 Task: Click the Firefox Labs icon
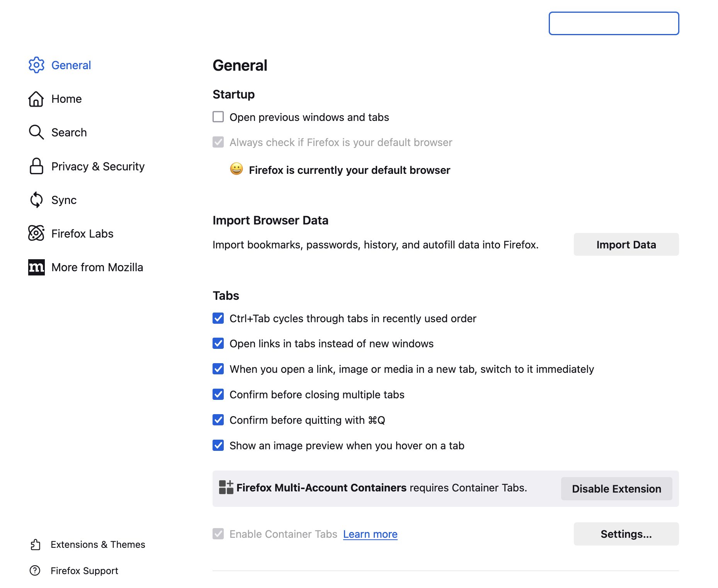(x=36, y=233)
